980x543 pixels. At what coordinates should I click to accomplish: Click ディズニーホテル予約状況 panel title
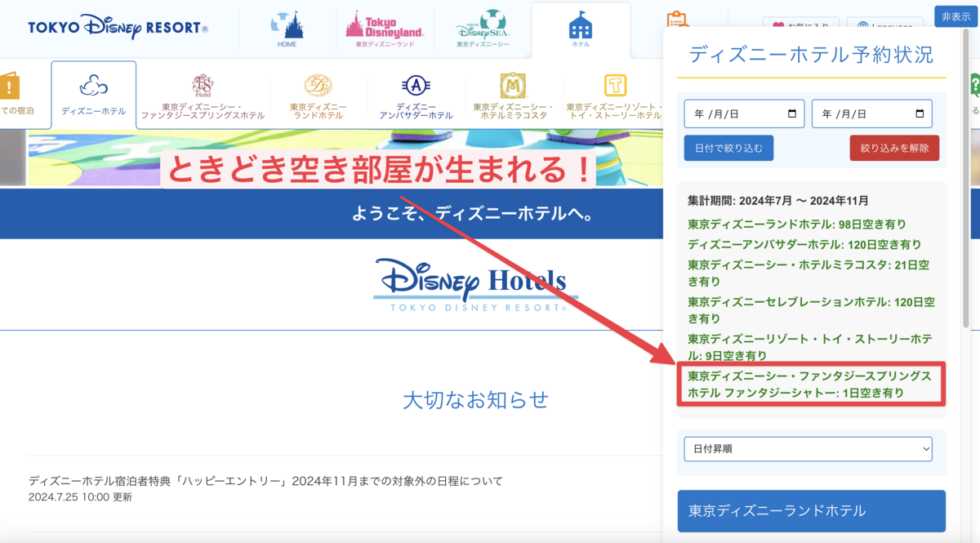[811, 55]
